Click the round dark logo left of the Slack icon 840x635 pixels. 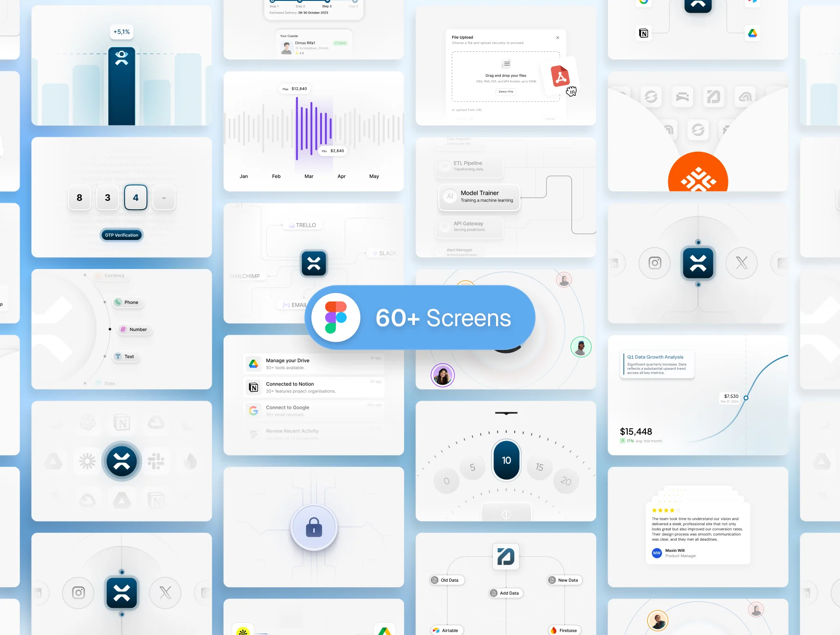(x=122, y=461)
